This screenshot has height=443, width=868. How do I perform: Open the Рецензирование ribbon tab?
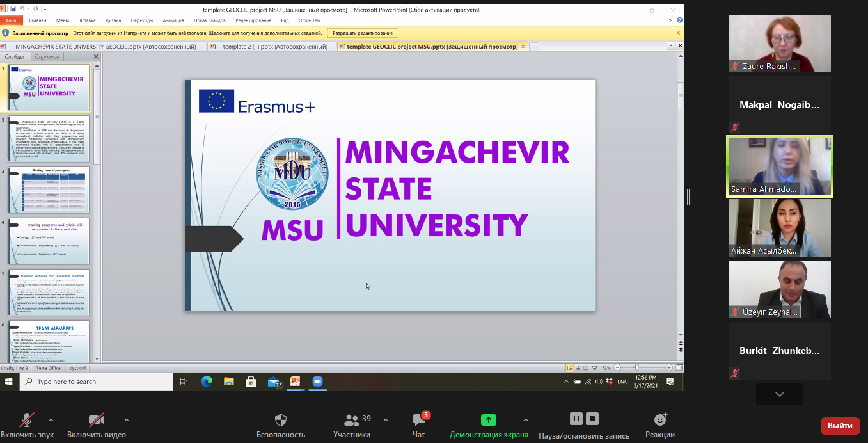253,20
